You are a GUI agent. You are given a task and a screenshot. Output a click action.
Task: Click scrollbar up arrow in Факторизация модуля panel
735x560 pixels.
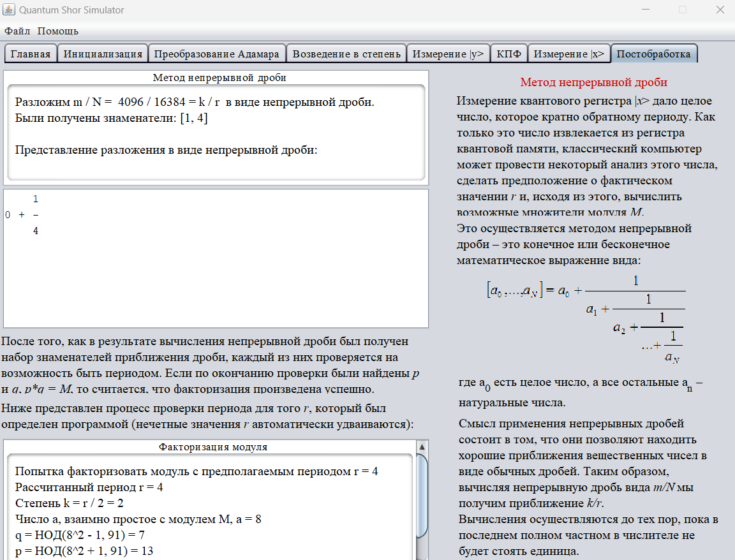pos(422,446)
